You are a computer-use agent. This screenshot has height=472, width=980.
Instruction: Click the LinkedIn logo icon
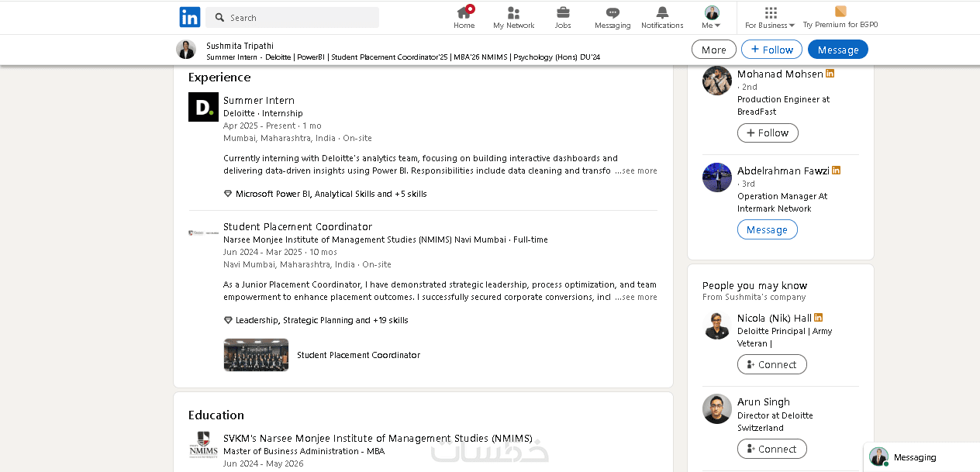190,17
